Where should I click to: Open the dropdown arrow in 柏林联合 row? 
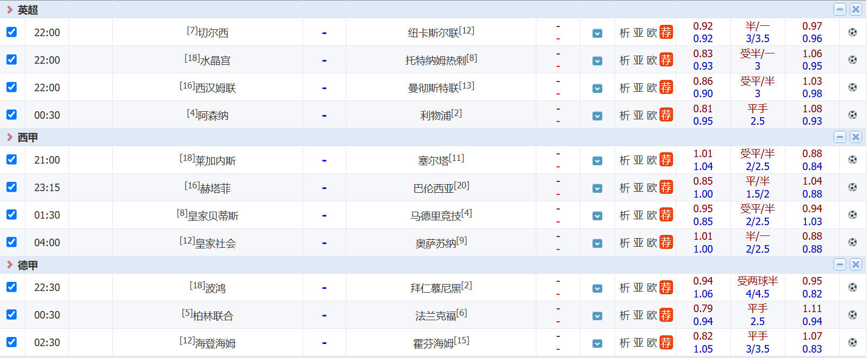(x=597, y=316)
